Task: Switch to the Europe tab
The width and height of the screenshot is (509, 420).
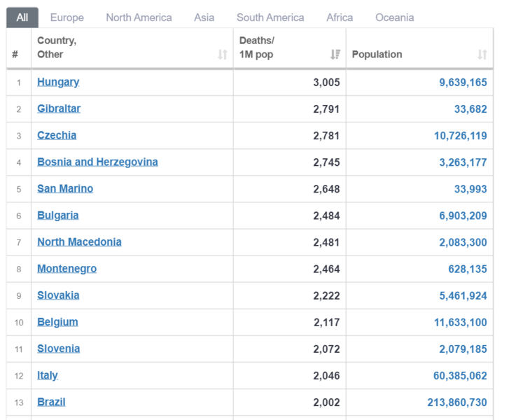Action: pos(67,17)
